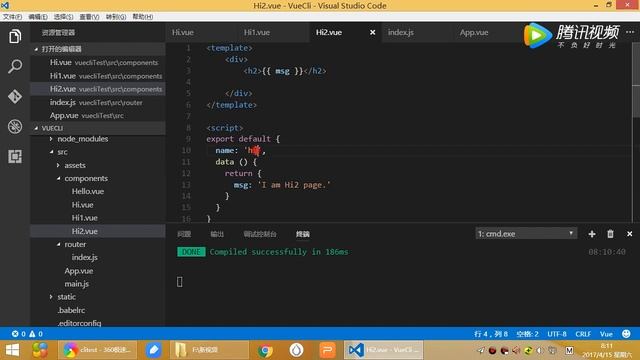The image size is (640, 360).
Task: Switch to the Hi1.vue editor tab
Action: [257, 32]
